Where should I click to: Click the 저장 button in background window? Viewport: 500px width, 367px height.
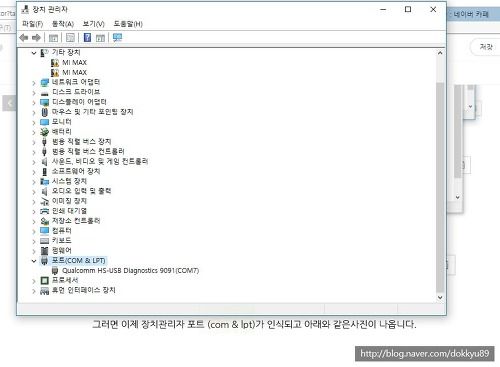pyautogui.click(x=486, y=47)
